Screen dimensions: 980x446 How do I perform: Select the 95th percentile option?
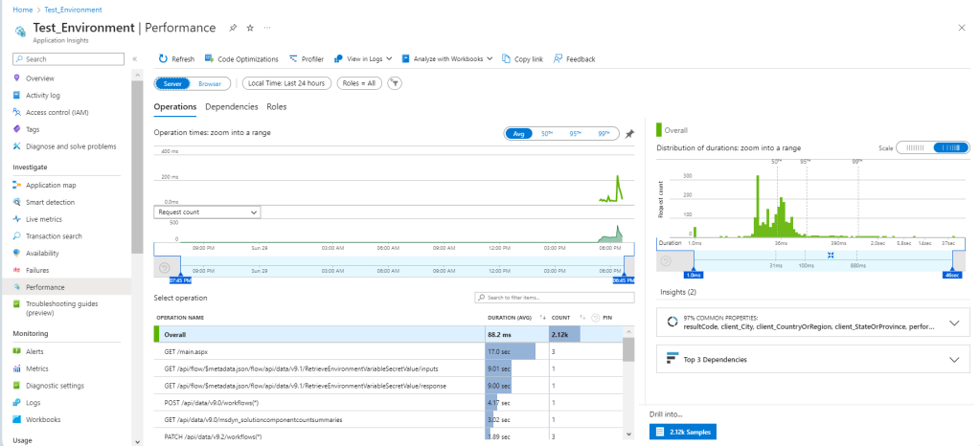[x=575, y=134]
